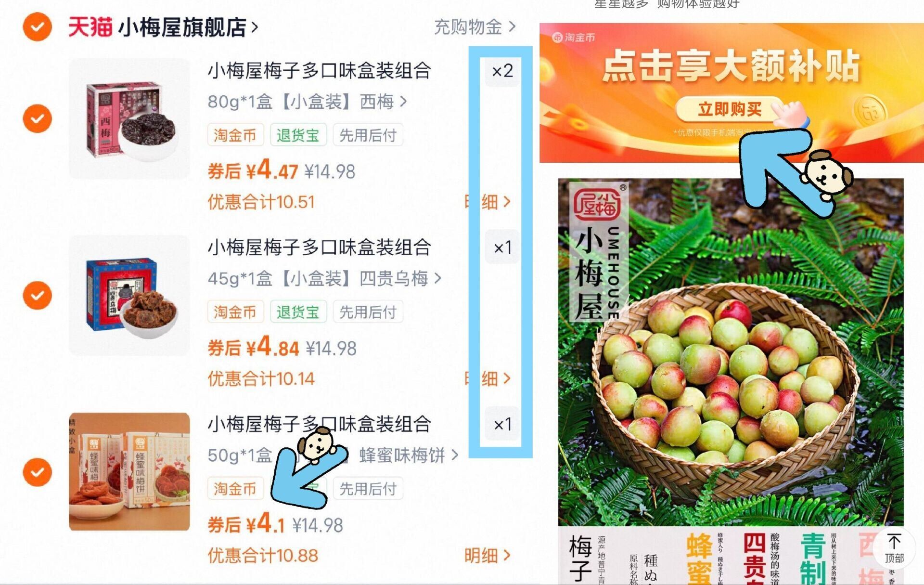Image resolution: width=924 pixels, height=585 pixels.
Task: Uncheck the 四贵乌梅 item checkbox
Action: 37,295
